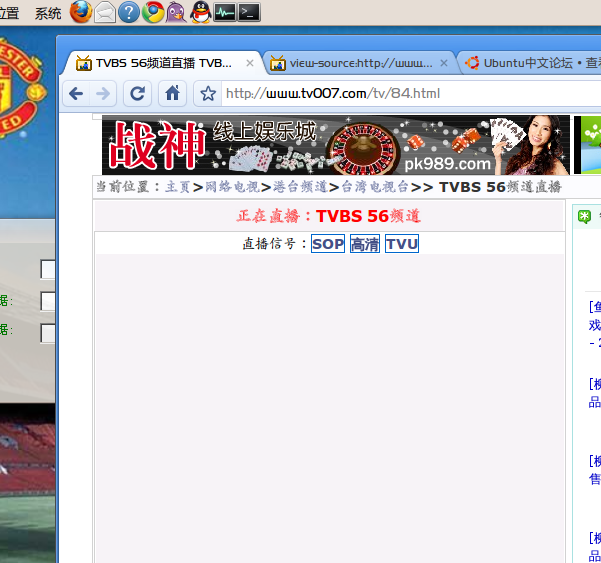
Task: Launch QQ penguin panel icon
Action: click(x=200, y=12)
